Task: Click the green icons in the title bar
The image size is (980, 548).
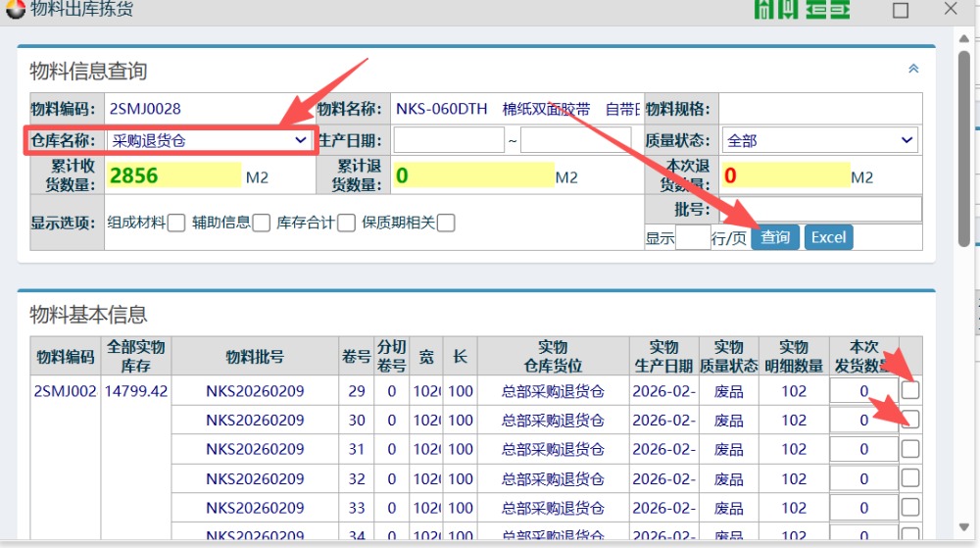Action: [x=802, y=10]
